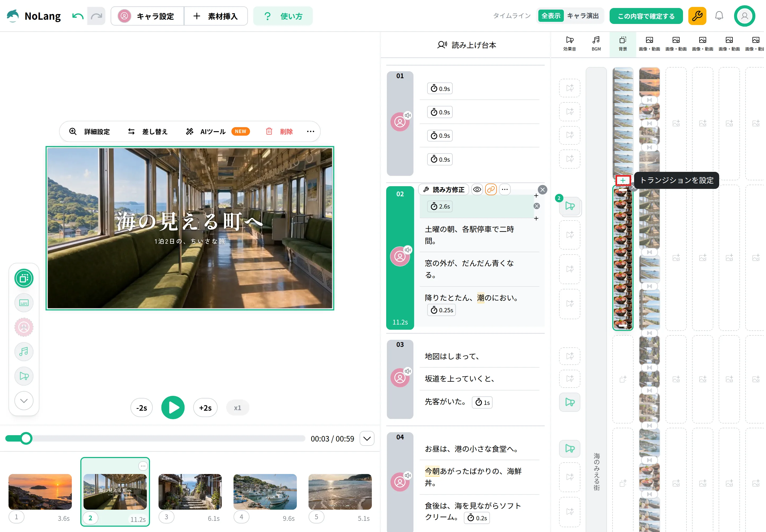The image size is (766, 532).
Task: Click the undo arrow icon
Action: pyautogui.click(x=78, y=16)
